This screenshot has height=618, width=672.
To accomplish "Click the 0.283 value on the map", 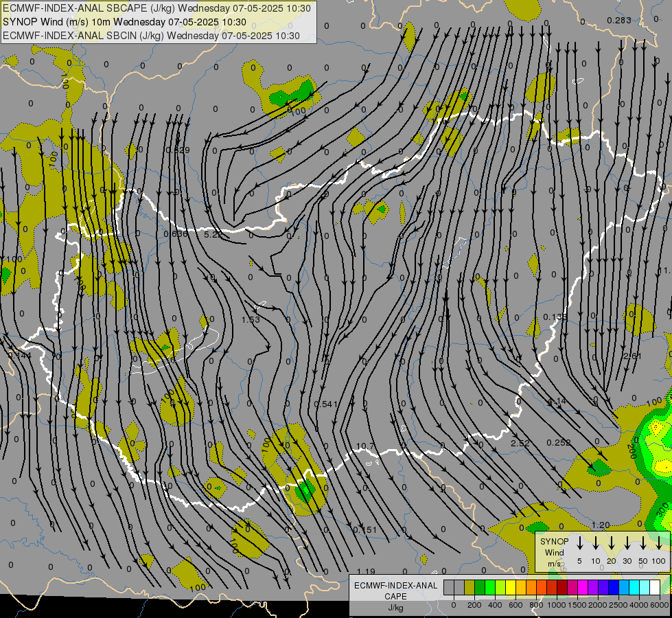I will point(619,20).
